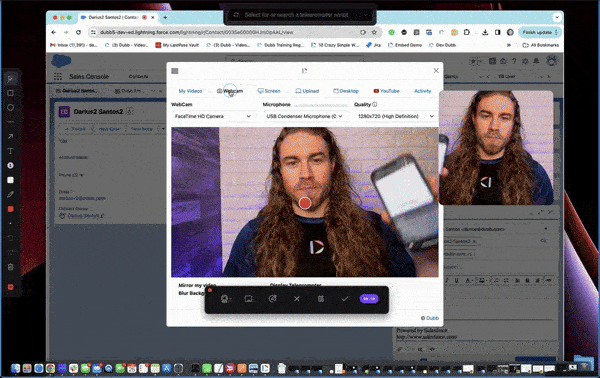Open the WebCam FaceTime HD Camera dropdown
600x378 pixels.
(x=213, y=116)
